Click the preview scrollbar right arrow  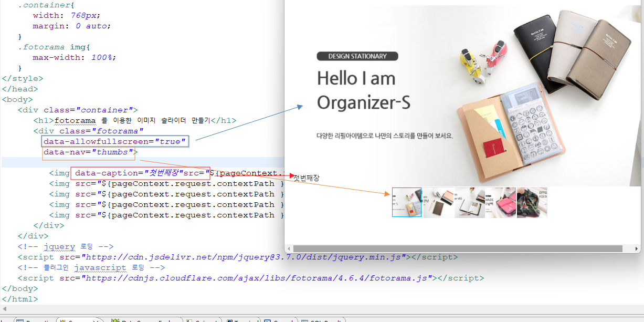pos(637,248)
